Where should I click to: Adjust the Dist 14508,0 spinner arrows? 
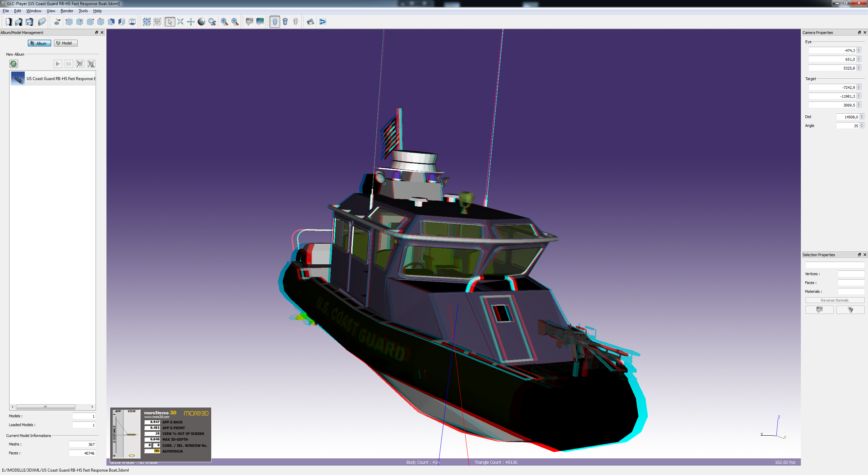point(862,117)
